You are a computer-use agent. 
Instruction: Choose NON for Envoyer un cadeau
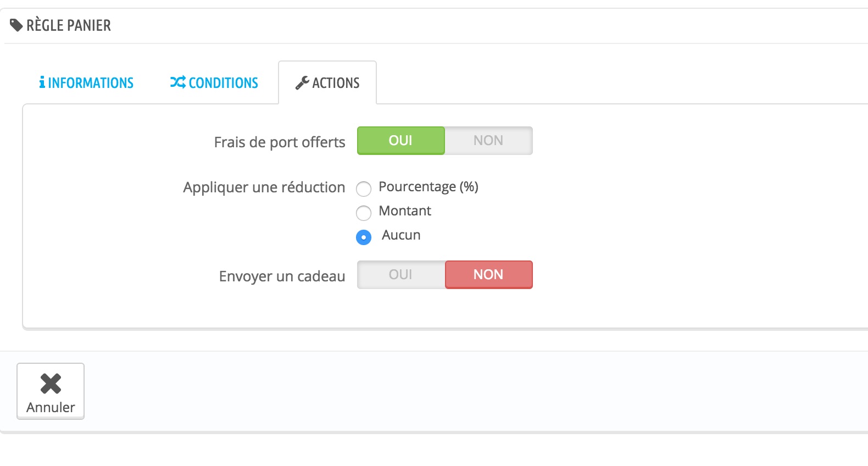pos(488,275)
